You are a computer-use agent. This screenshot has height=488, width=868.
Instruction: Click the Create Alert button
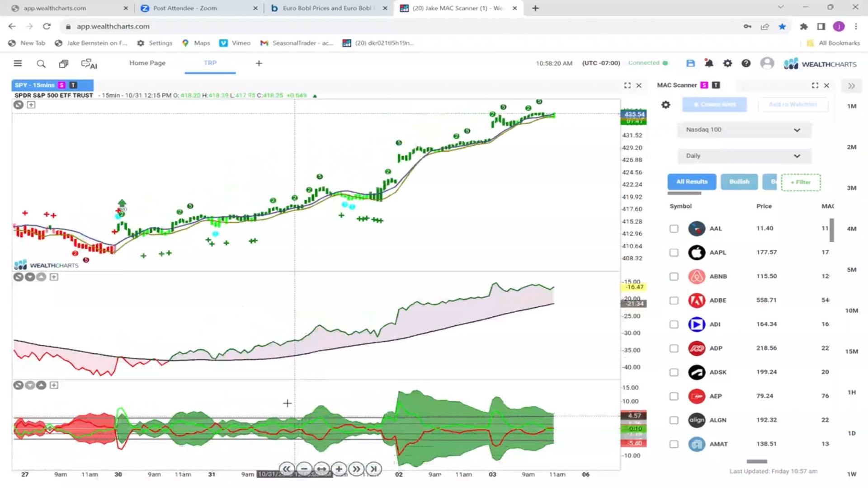714,104
